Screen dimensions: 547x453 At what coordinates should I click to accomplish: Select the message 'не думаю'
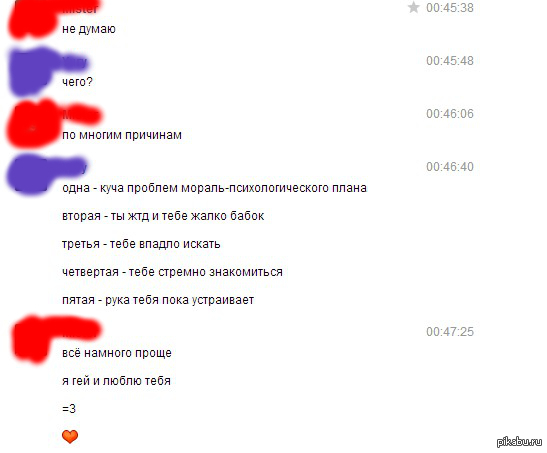(x=89, y=29)
